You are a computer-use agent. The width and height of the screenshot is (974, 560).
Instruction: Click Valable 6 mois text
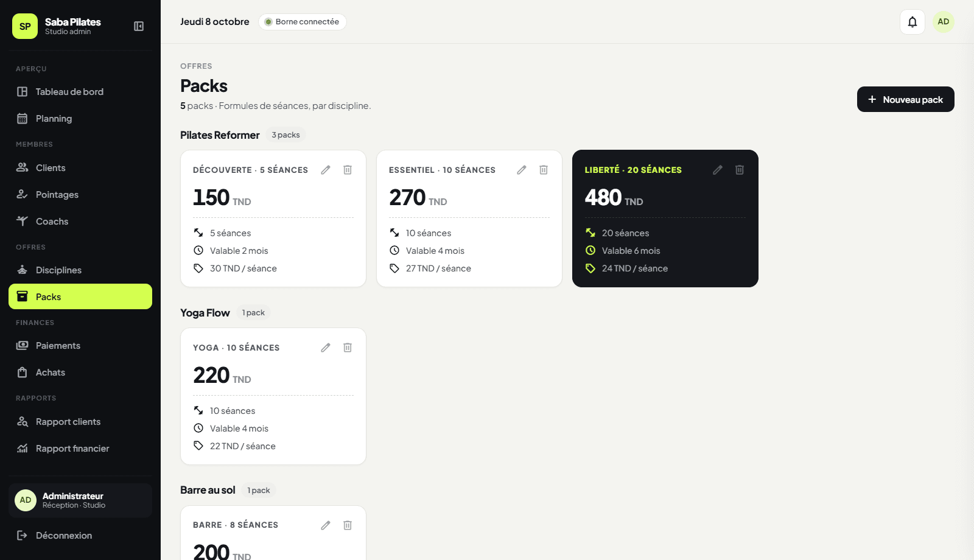[x=631, y=251]
